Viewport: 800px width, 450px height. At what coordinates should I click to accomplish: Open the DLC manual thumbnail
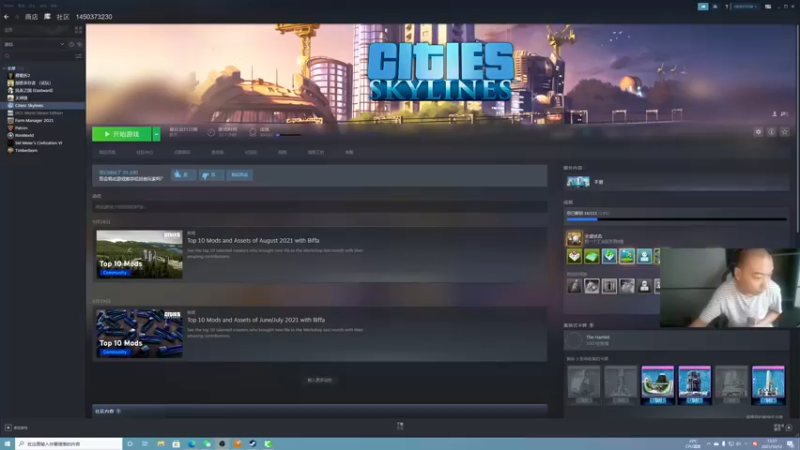coord(578,182)
